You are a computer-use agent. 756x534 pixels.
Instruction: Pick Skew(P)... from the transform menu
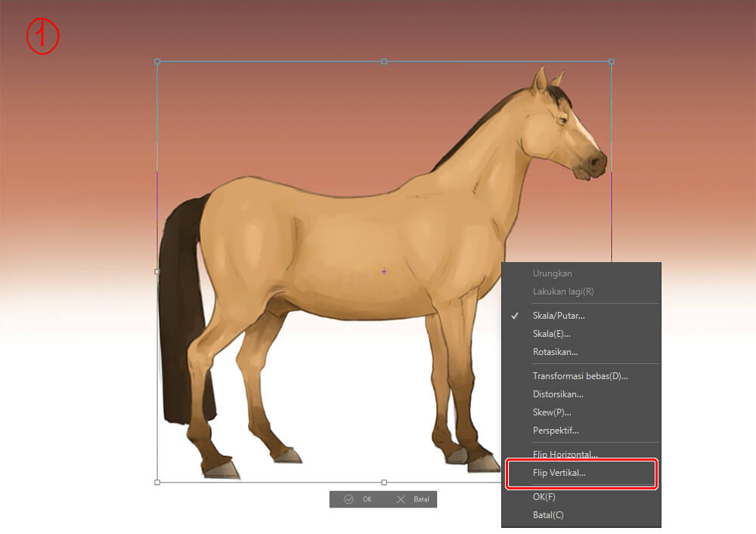pos(551,412)
